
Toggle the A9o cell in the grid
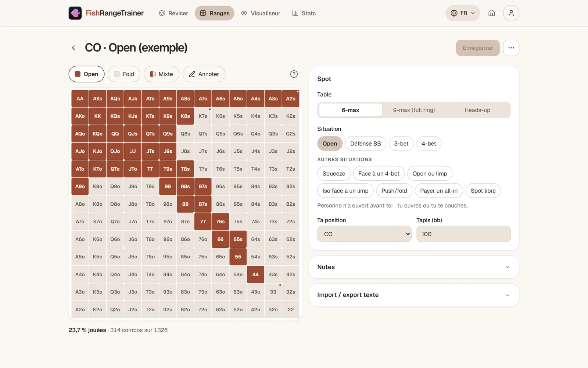80,186
